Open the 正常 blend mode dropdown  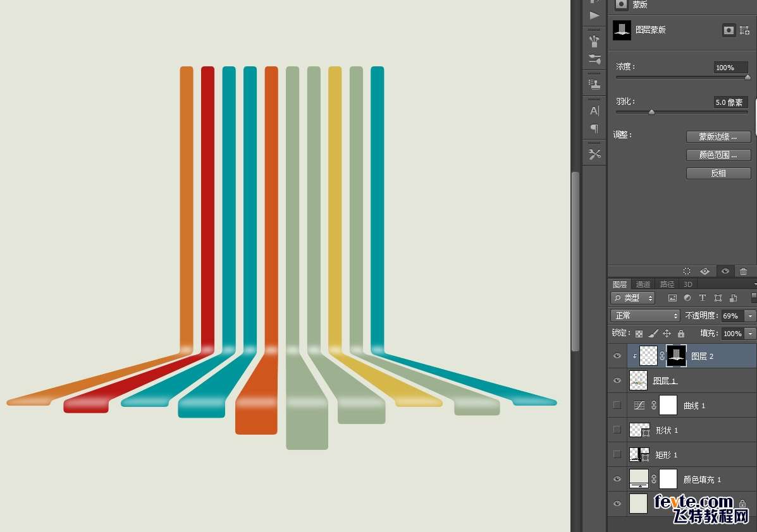coord(645,315)
